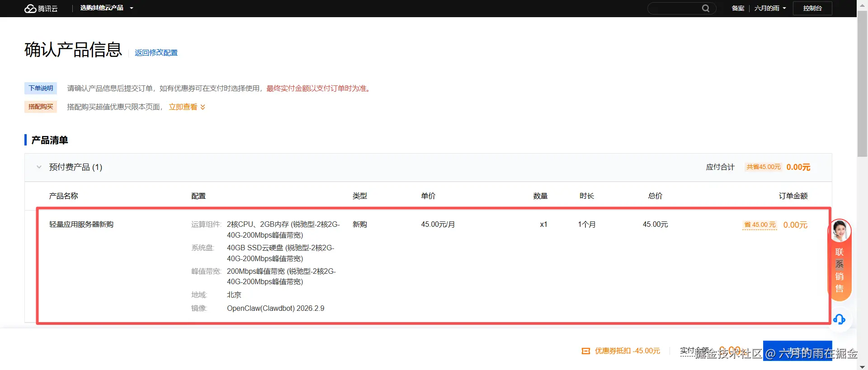Click the 搭配购买 tag

[x=41, y=107]
